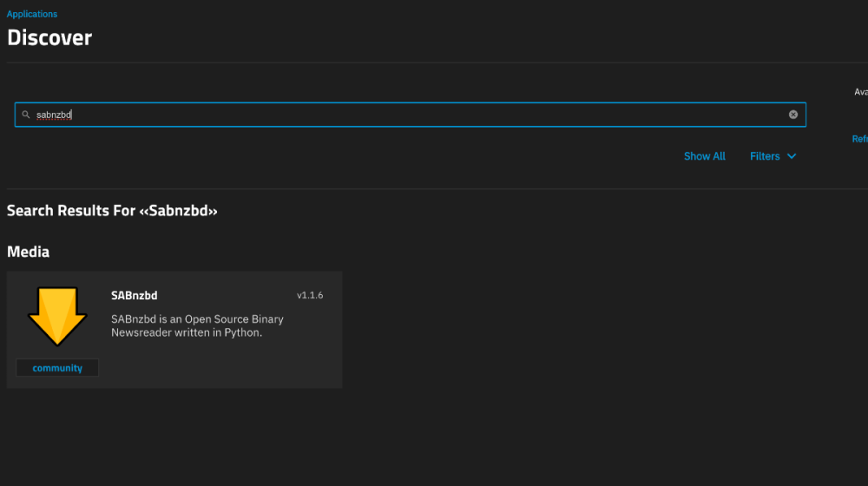The height and width of the screenshot is (486, 868).
Task: Focus the sabnzbd search input field
Action: [x=411, y=115]
